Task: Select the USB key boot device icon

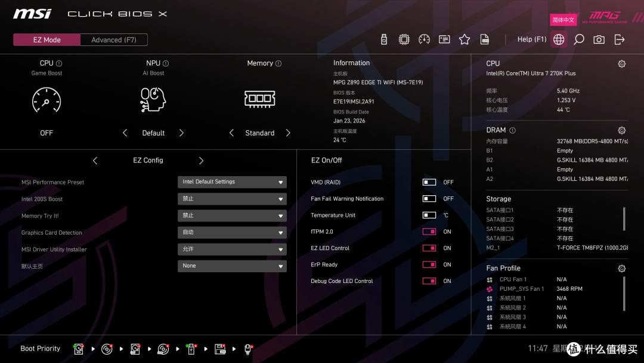Action: 191,349
